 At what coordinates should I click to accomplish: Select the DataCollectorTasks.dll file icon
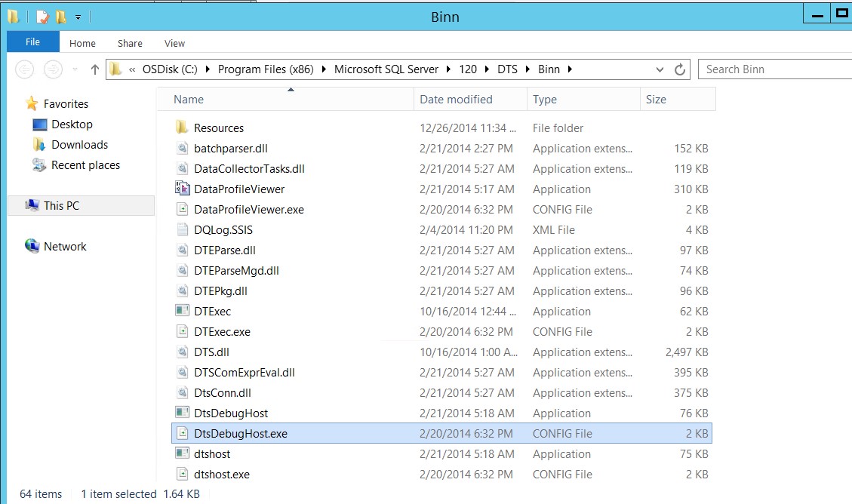pos(183,168)
